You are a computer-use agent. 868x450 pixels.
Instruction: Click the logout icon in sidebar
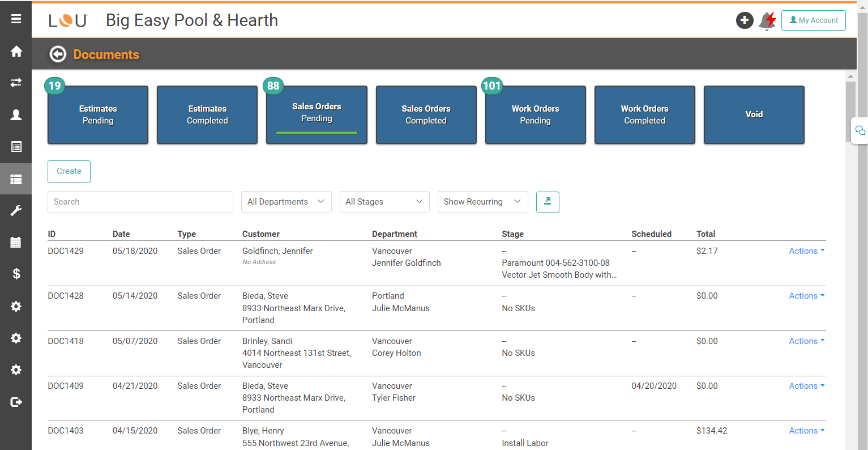pyautogui.click(x=16, y=402)
